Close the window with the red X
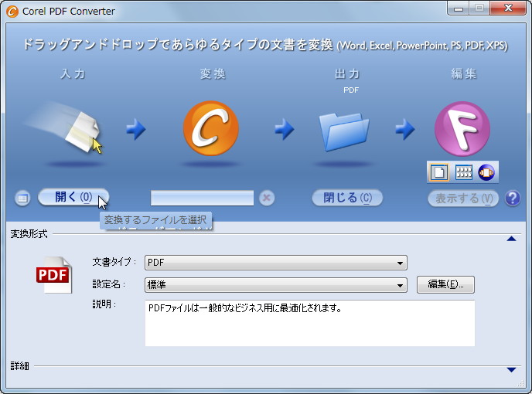 click(x=508, y=8)
